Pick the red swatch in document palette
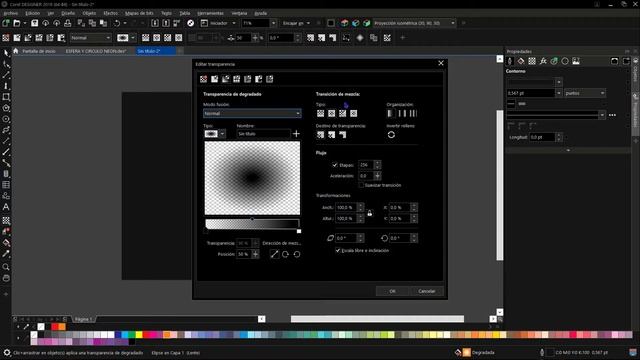Image resolution: width=640 pixels, height=360 pixels. (54, 327)
